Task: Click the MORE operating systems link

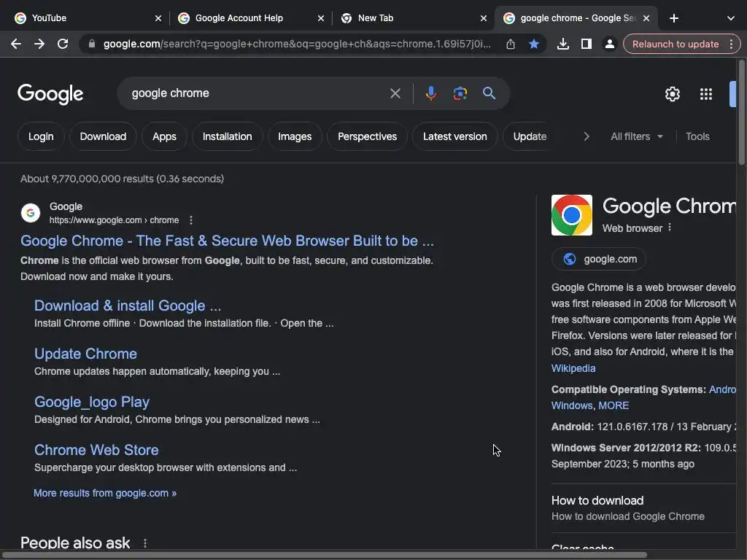Action: pos(614,405)
